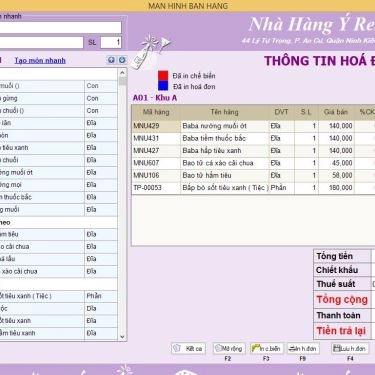
Task: Select the Baba hấp tiêu xanh invoice row
Action: (x=253, y=151)
